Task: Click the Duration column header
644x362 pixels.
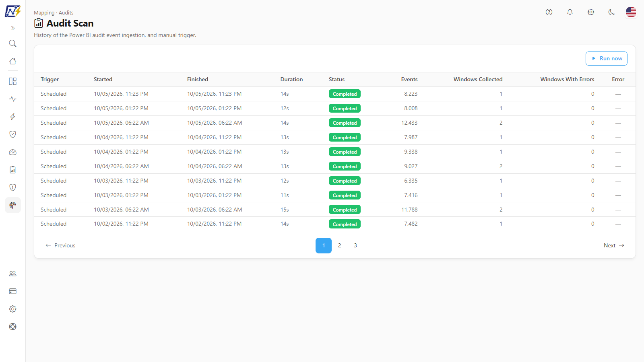Action: click(x=291, y=80)
